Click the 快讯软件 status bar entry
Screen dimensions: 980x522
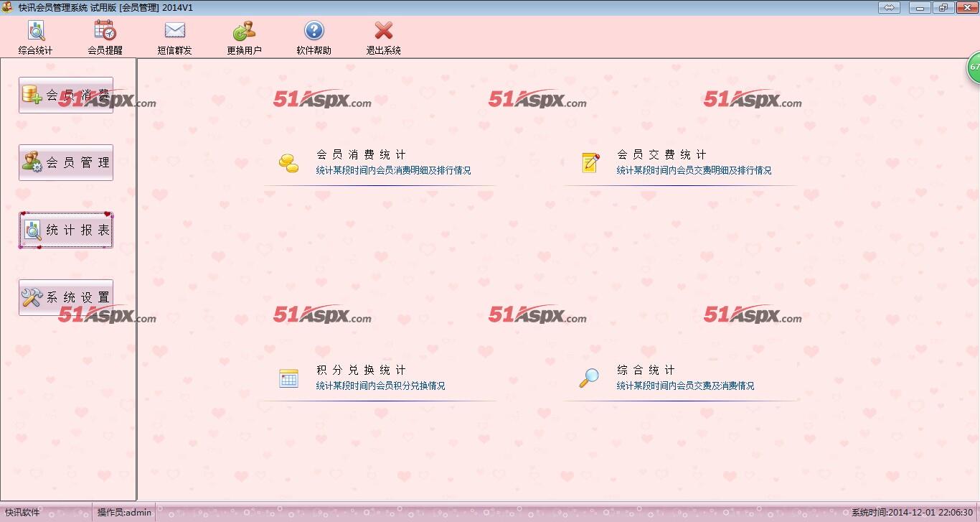coord(23,513)
